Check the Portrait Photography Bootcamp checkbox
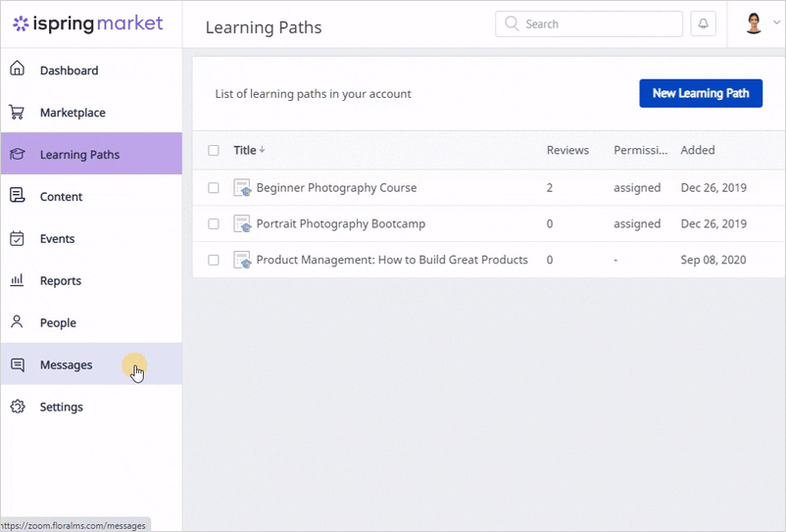Screen dimensions: 786x532 pos(214,224)
